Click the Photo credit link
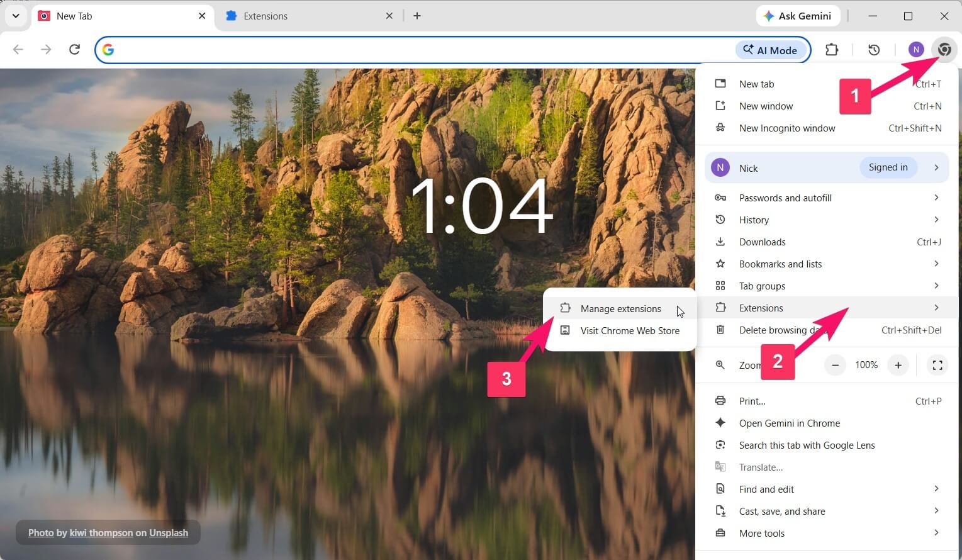 [41, 532]
